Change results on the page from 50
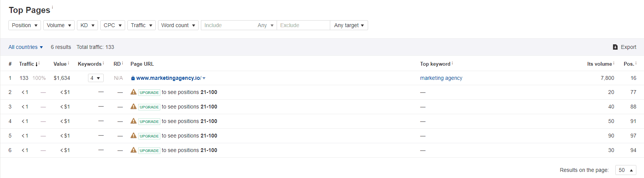Viewport: 644px width, 178px height. click(626, 170)
